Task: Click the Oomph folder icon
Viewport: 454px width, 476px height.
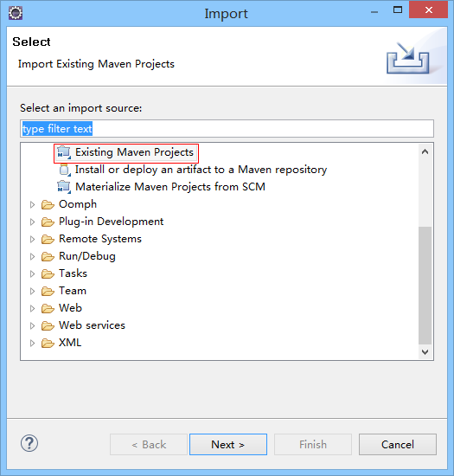Action: coord(48,204)
